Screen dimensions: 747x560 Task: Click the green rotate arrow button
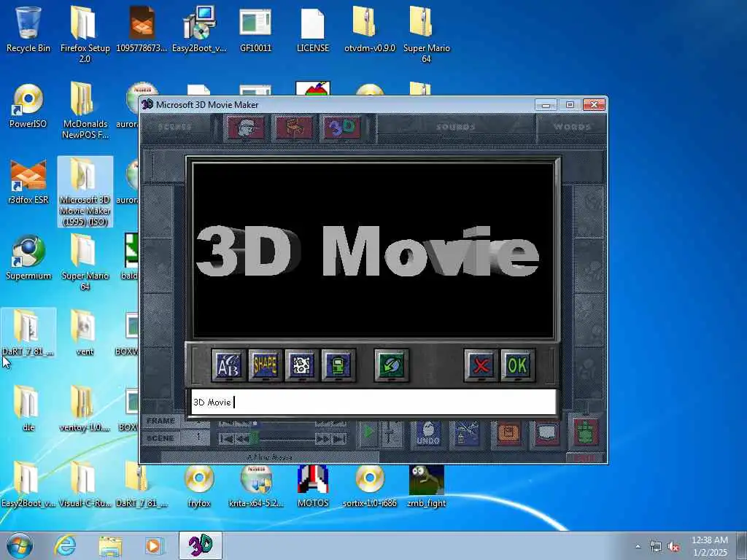point(392,365)
